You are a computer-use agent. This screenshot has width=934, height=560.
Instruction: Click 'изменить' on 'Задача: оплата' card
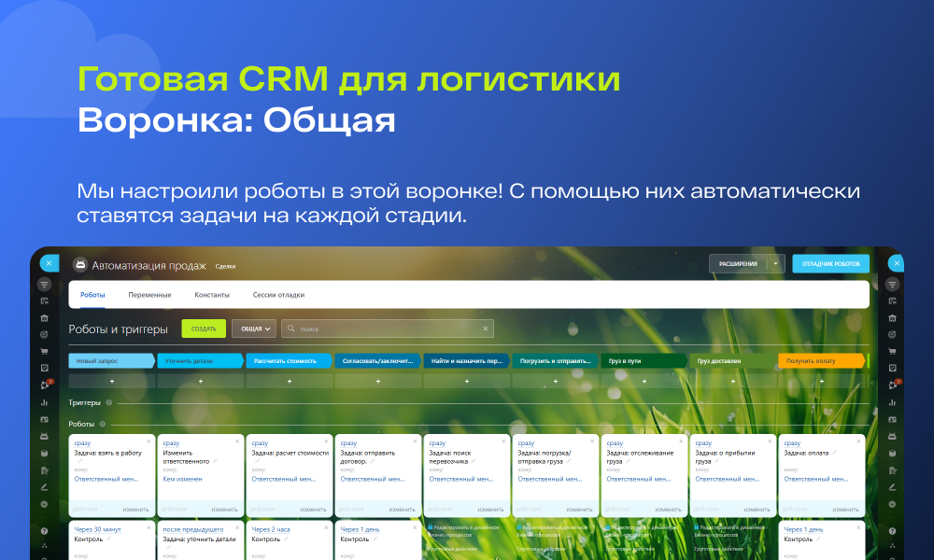pos(845,510)
